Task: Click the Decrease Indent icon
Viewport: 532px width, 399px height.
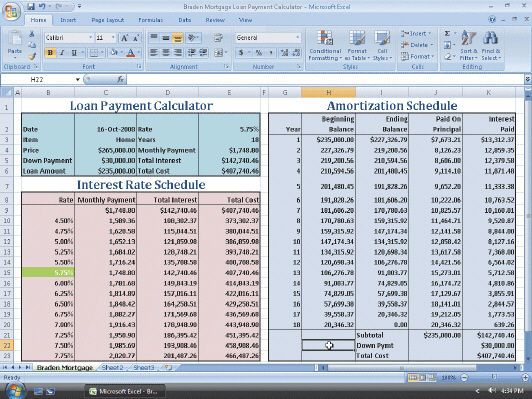Action: [x=192, y=53]
